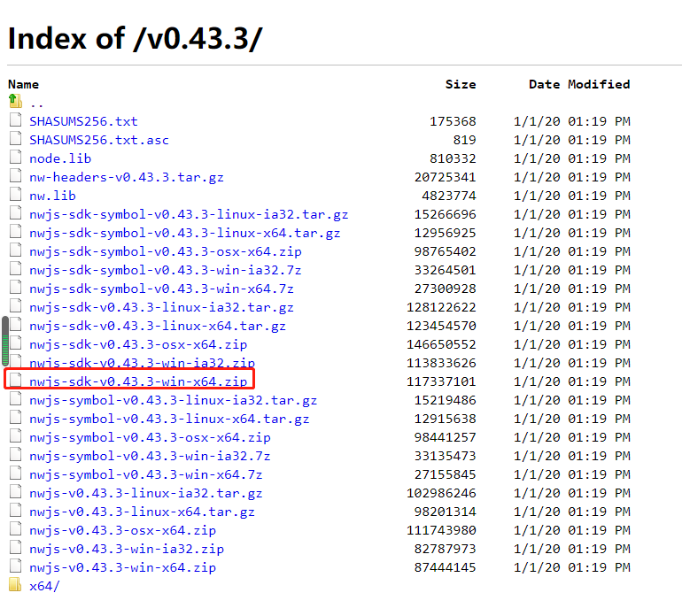The height and width of the screenshot is (616, 682).
Task: Click file icon beside nwjs-v0.43.3-osx-x64.zip
Action: tap(16, 528)
